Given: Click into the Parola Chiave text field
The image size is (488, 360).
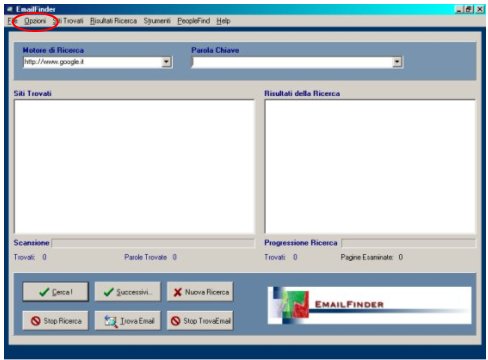Looking at the screenshot, I should (292, 62).
